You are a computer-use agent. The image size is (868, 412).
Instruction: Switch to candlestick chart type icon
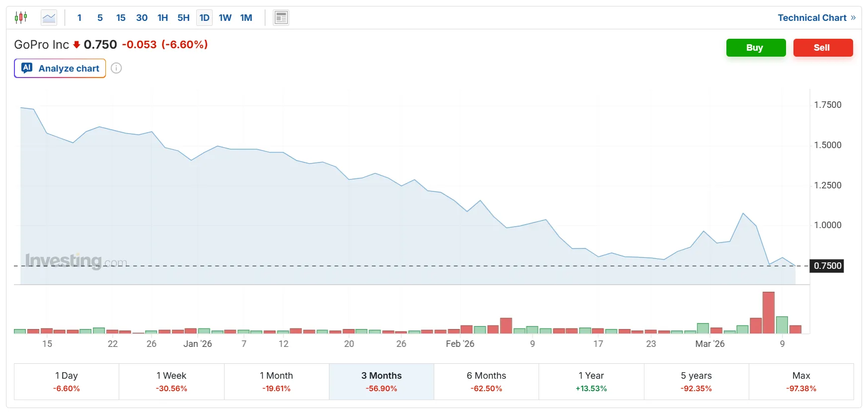pos(21,18)
